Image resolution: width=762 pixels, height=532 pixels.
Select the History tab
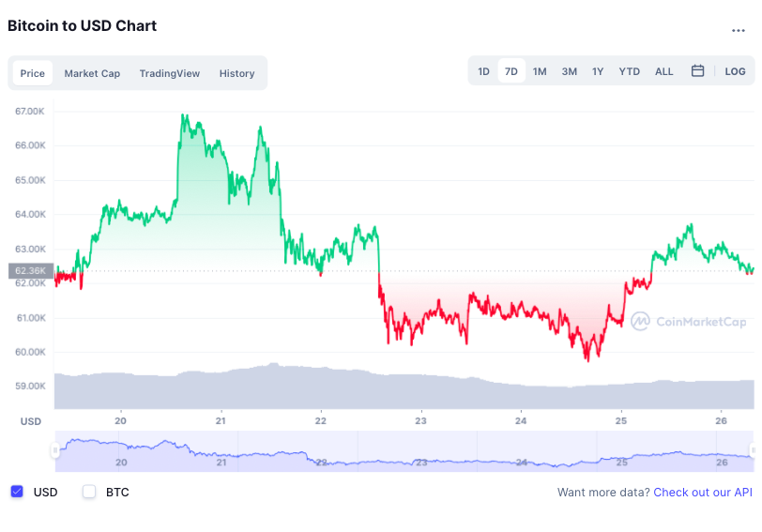click(x=236, y=73)
